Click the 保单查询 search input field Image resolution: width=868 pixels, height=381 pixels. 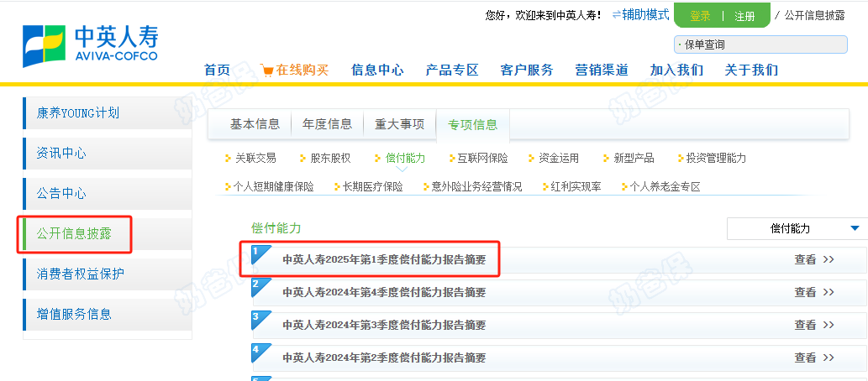(x=760, y=44)
